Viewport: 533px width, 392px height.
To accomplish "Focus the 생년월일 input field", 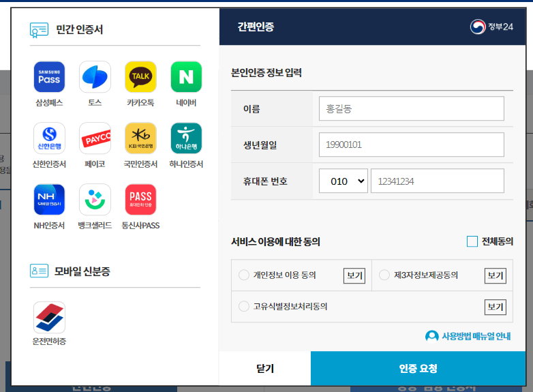I will [411, 145].
